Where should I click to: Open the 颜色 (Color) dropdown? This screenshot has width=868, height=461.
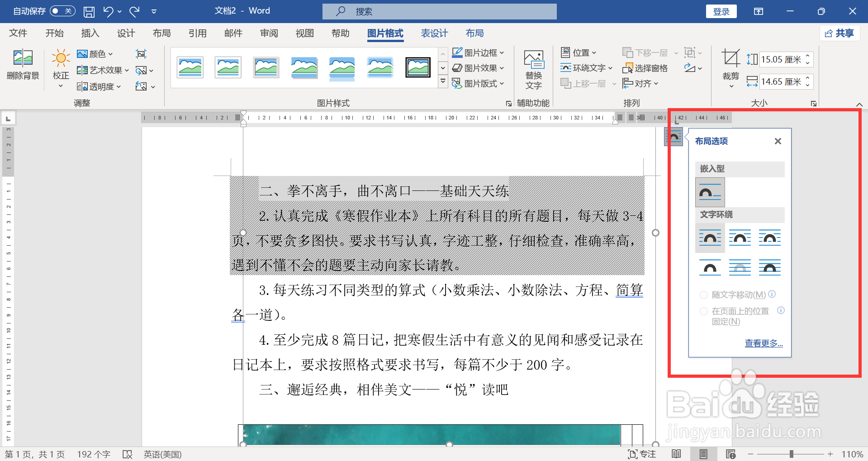(x=95, y=53)
